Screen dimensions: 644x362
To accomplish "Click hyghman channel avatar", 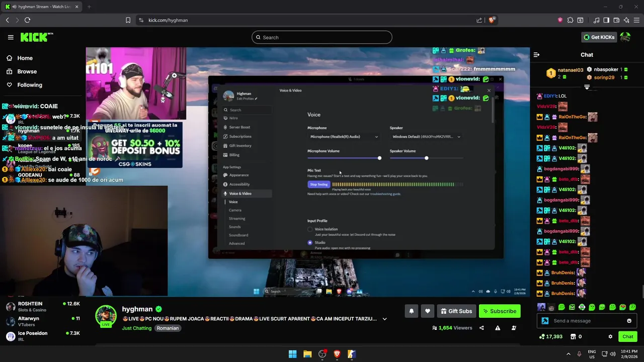I will (x=106, y=316).
